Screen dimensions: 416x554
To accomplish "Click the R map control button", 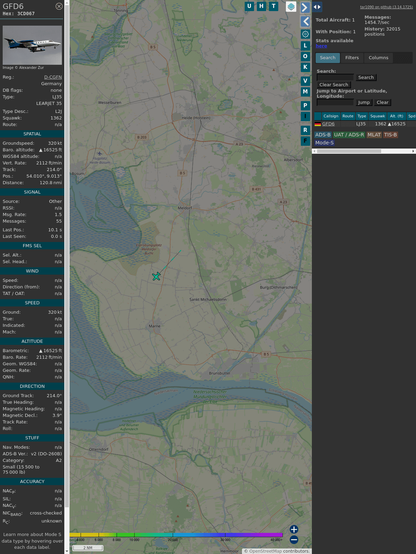I will 305,130.
